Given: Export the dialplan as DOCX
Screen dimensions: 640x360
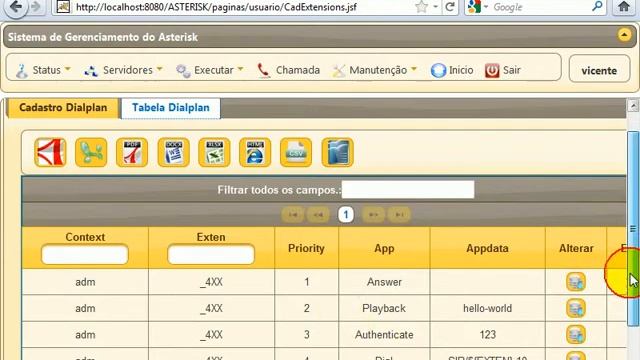Looking at the screenshot, I should (173, 153).
